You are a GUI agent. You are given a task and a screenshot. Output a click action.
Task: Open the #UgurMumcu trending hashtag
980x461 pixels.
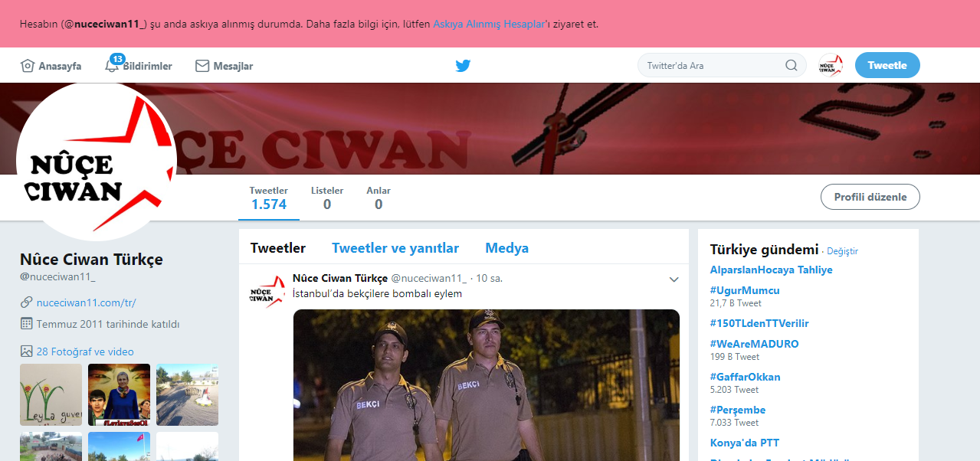click(745, 290)
